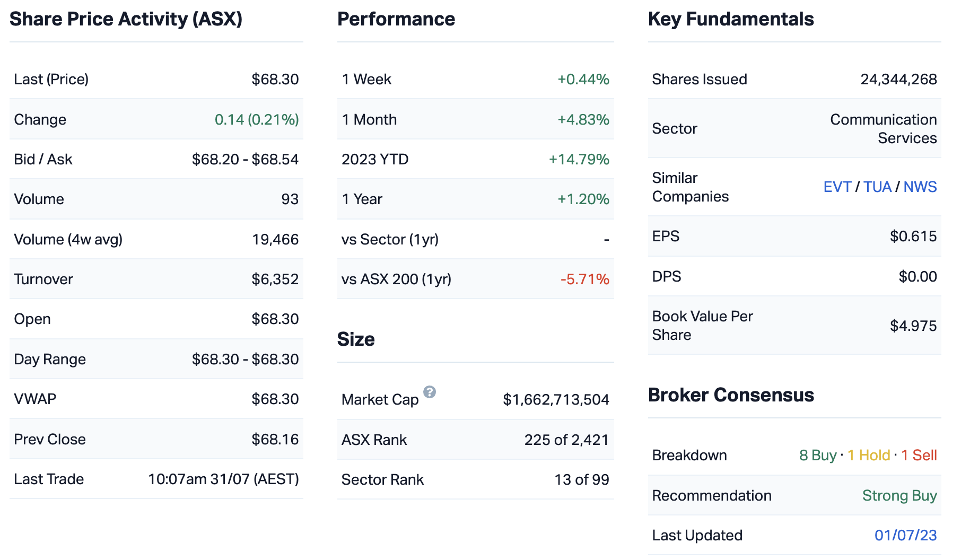Click the 1 Hold breakdown count
Viewport: 961px width, 560px height.
pyautogui.click(x=868, y=455)
